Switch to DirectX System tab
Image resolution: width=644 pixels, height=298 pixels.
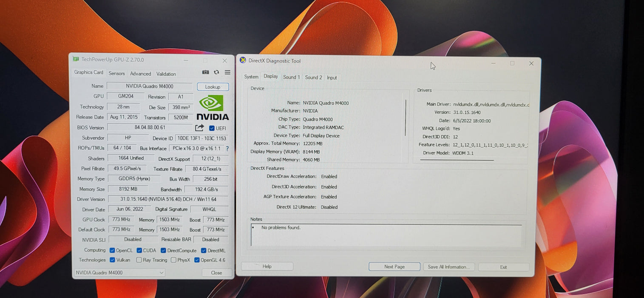coord(251,77)
